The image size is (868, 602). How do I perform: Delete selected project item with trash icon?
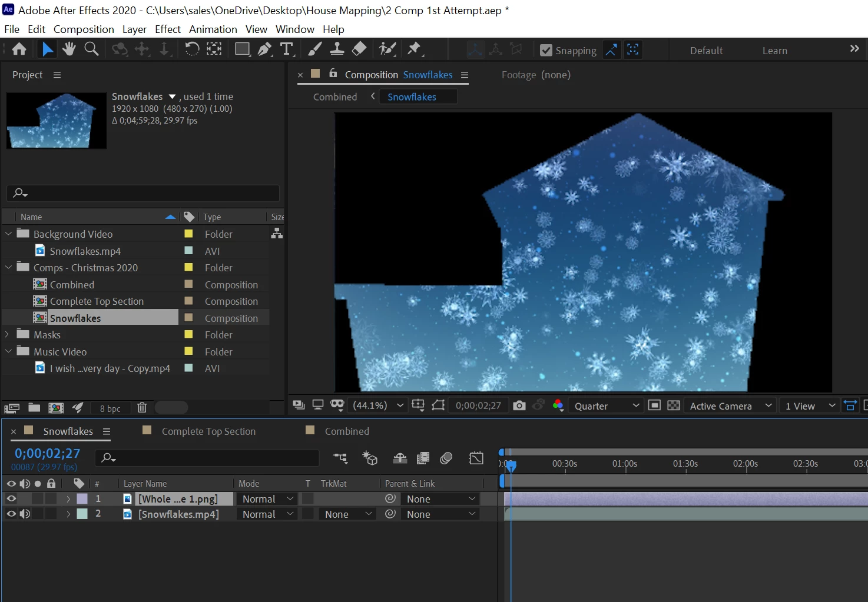[x=142, y=407]
